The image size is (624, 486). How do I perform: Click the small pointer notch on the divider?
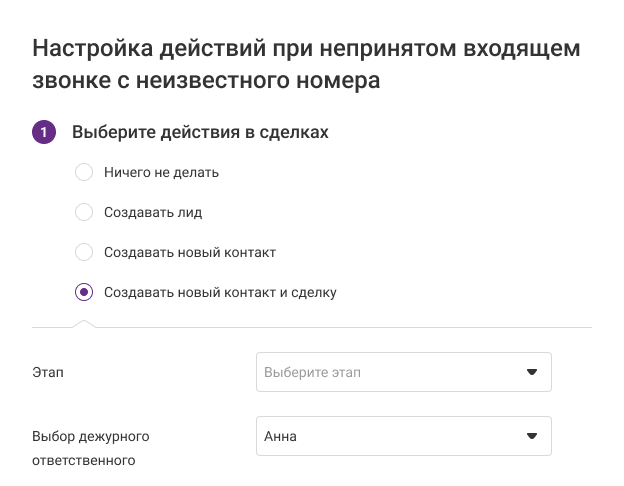[x=84, y=322]
